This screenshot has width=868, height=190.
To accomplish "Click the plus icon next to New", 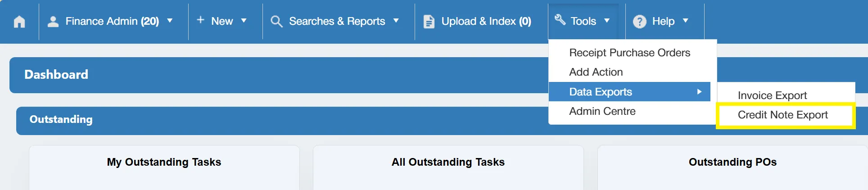I will 201,20.
